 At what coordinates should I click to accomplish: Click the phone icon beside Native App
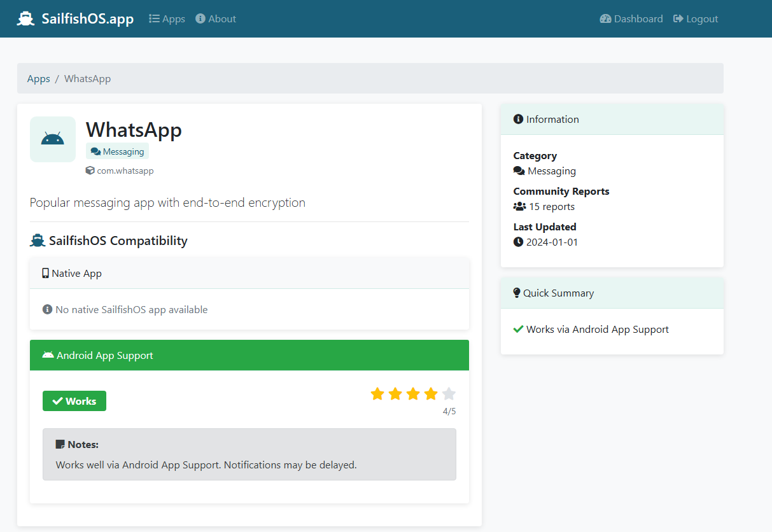pos(45,273)
